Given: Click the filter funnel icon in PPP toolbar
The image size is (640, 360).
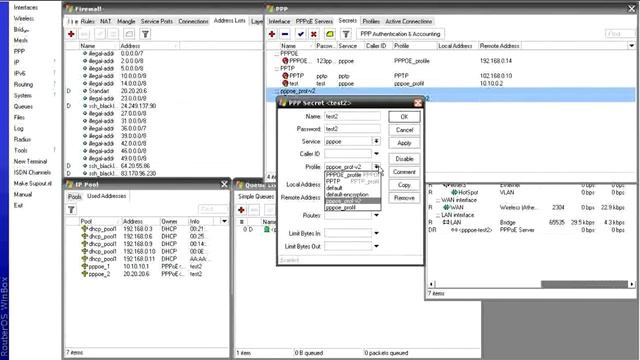Looking at the screenshot, I should pos(346,34).
